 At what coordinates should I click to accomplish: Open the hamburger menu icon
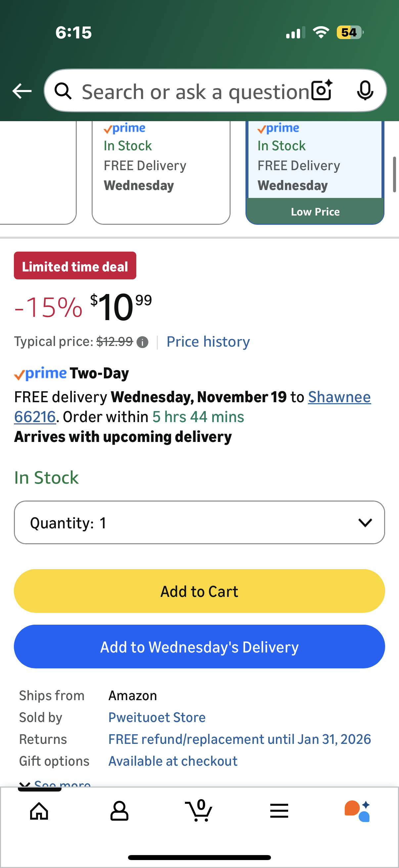[279, 811]
